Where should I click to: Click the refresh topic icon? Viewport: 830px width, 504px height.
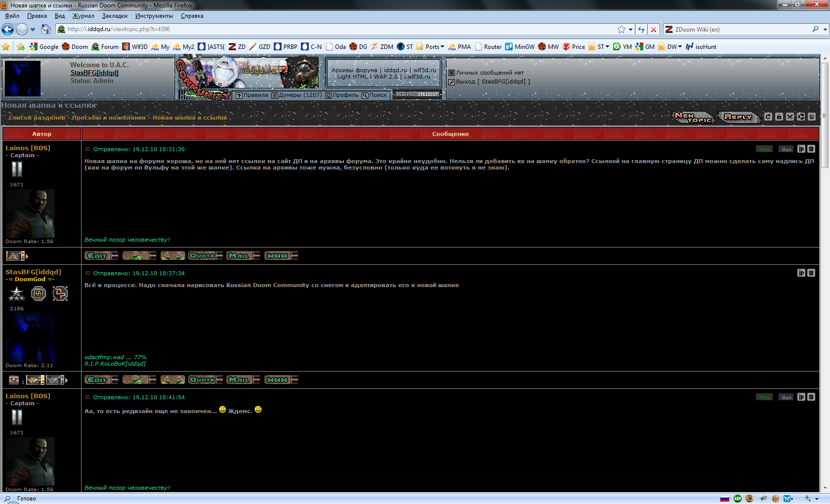click(x=768, y=117)
